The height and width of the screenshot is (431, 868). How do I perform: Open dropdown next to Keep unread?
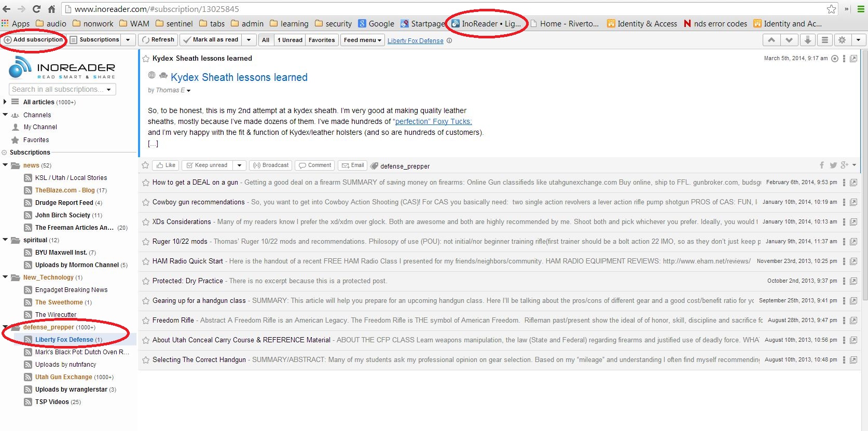point(239,165)
